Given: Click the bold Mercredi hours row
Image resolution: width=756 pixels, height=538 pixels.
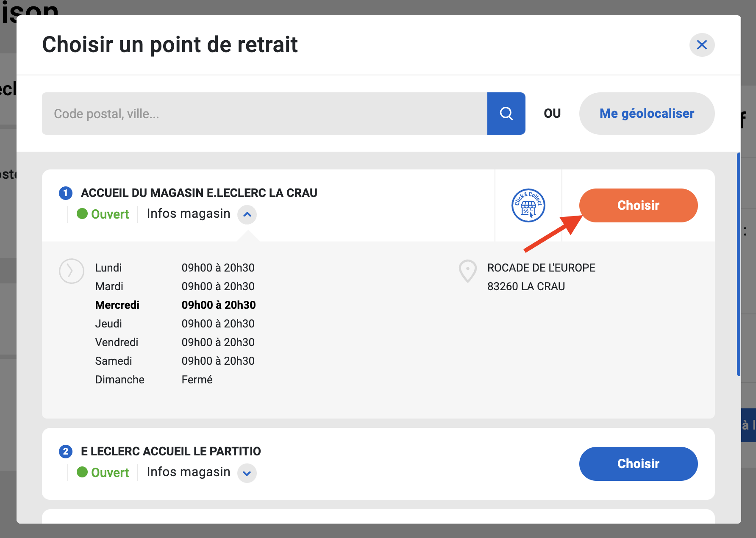Looking at the screenshot, I should pyautogui.click(x=175, y=305).
